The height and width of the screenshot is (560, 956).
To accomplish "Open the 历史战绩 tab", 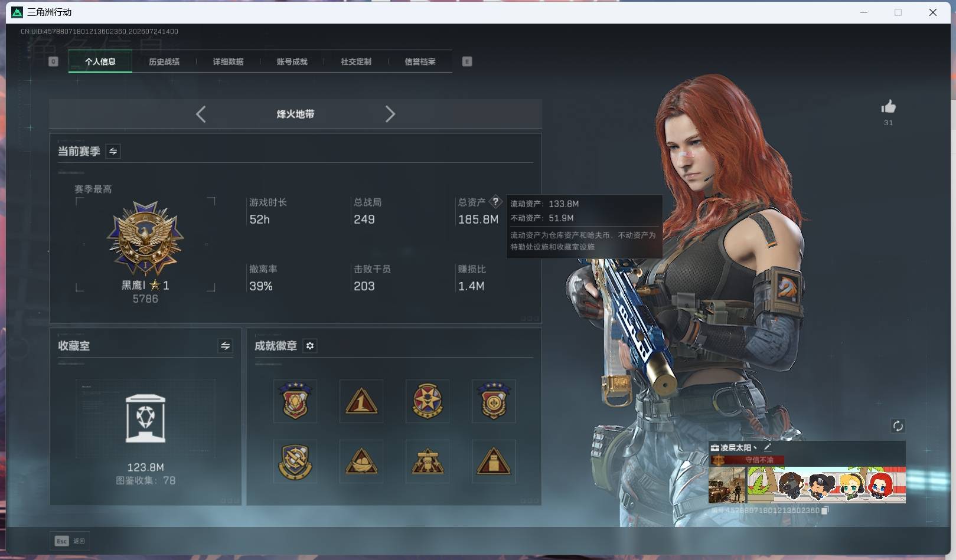I will coord(164,61).
